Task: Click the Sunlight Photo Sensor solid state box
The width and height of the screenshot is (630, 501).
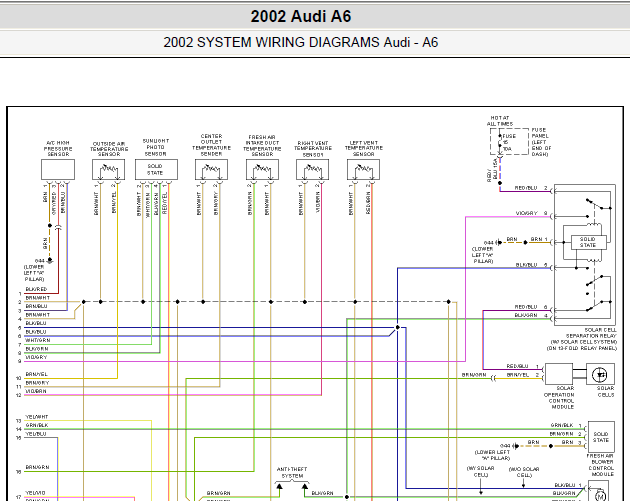Action: [x=156, y=170]
